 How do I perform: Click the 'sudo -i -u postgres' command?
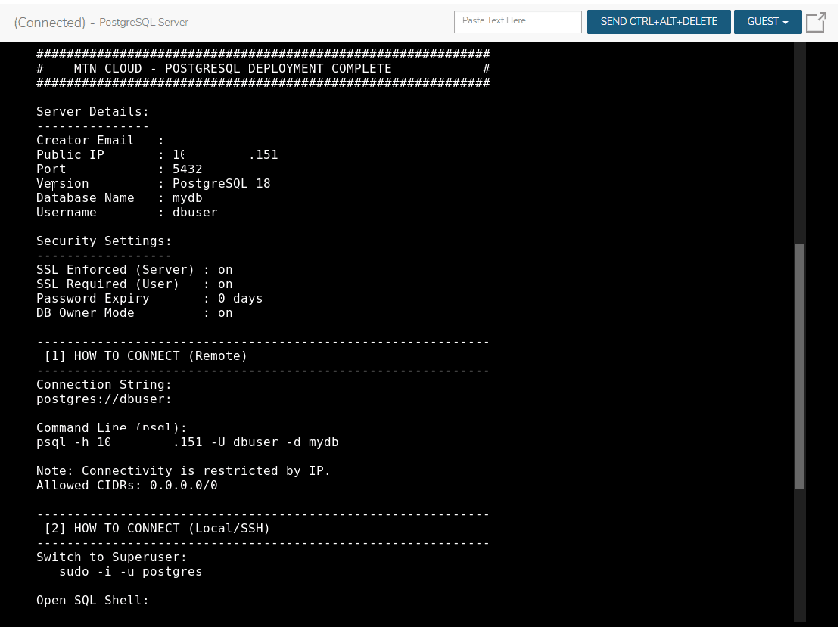pos(131,572)
